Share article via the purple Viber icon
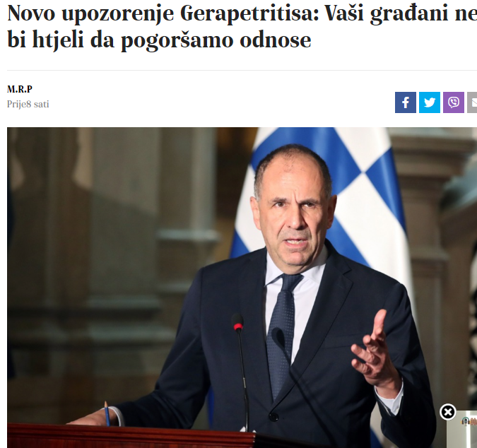The image size is (477, 448). 453,102
